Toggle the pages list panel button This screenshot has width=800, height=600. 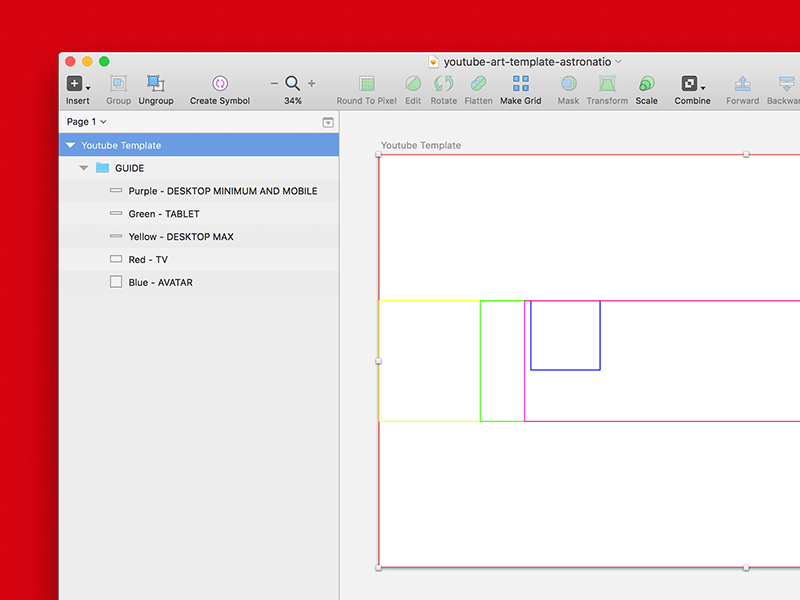[328, 122]
